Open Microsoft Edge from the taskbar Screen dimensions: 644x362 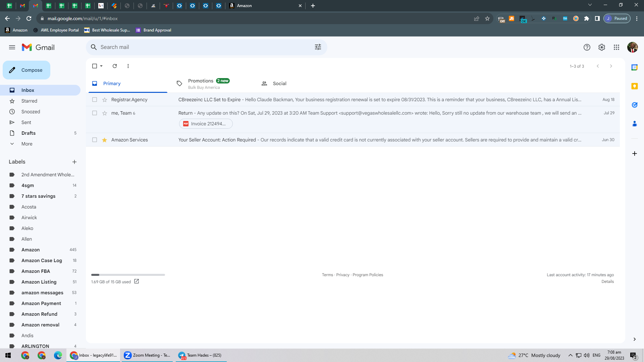click(x=58, y=355)
